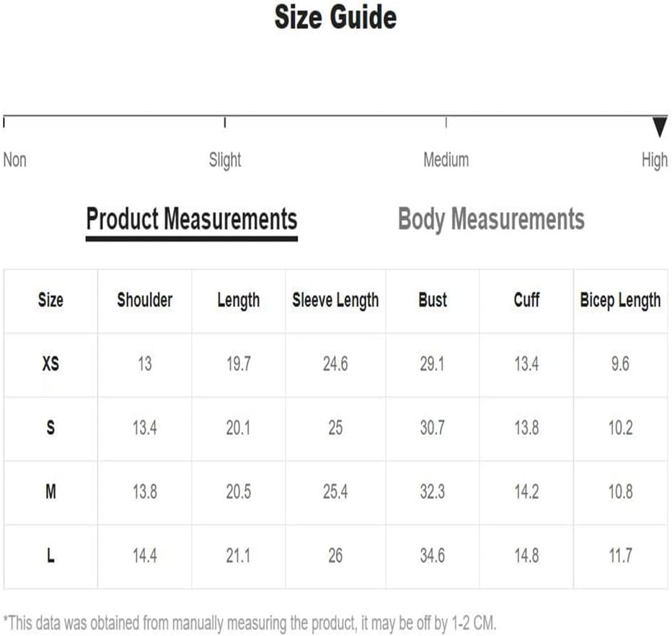Click the L bust value 34.6
672x636 pixels.
[x=433, y=555]
